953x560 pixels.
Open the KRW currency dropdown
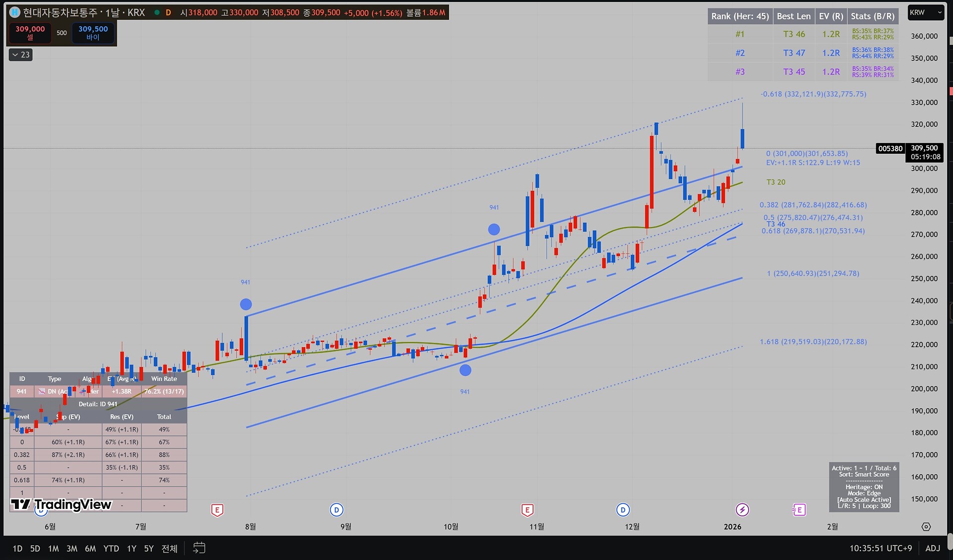coord(925,13)
